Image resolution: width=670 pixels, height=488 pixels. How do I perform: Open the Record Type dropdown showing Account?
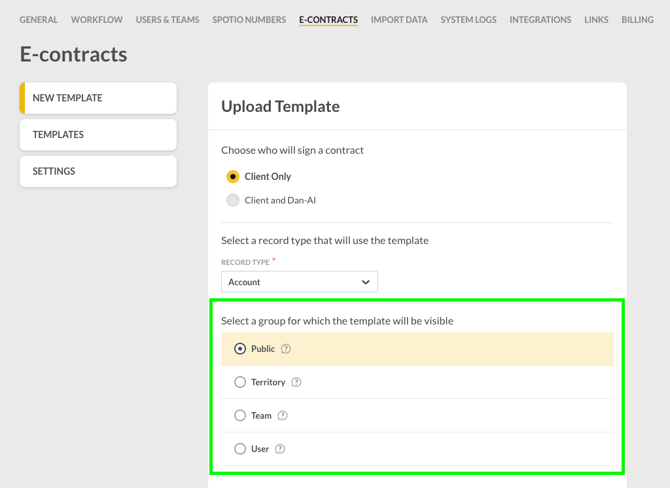pyautogui.click(x=300, y=282)
